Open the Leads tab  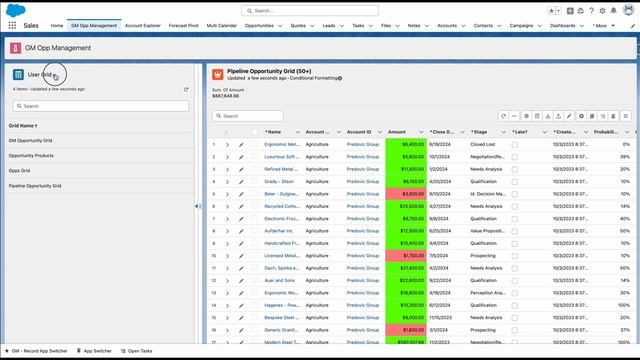pos(329,26)
